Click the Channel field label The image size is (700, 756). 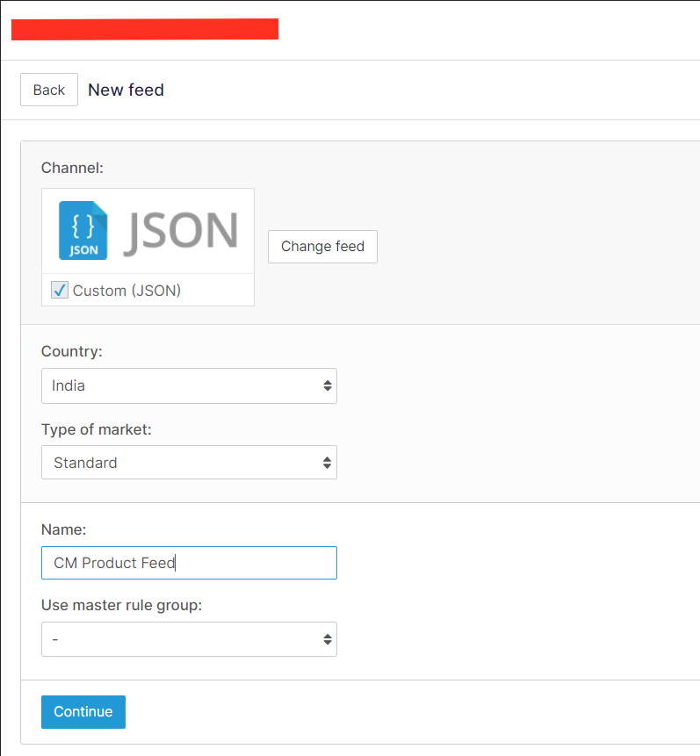click(x=72, y=167)
